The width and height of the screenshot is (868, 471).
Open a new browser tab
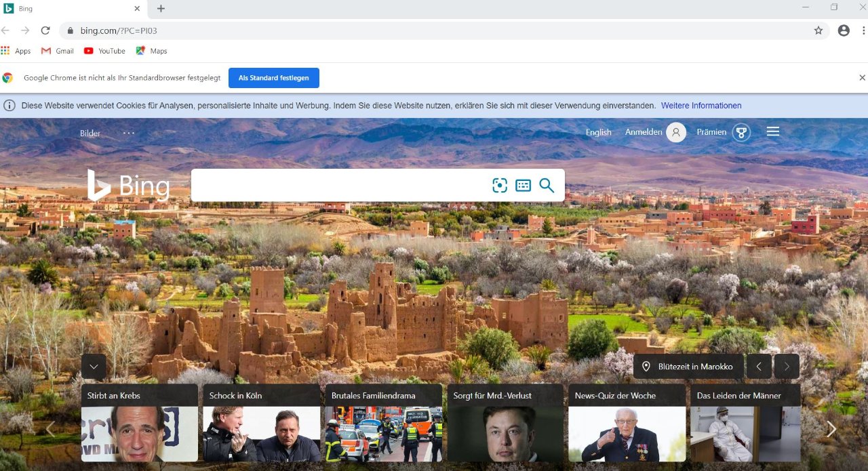pyautogui.click(x=161, y=9)
